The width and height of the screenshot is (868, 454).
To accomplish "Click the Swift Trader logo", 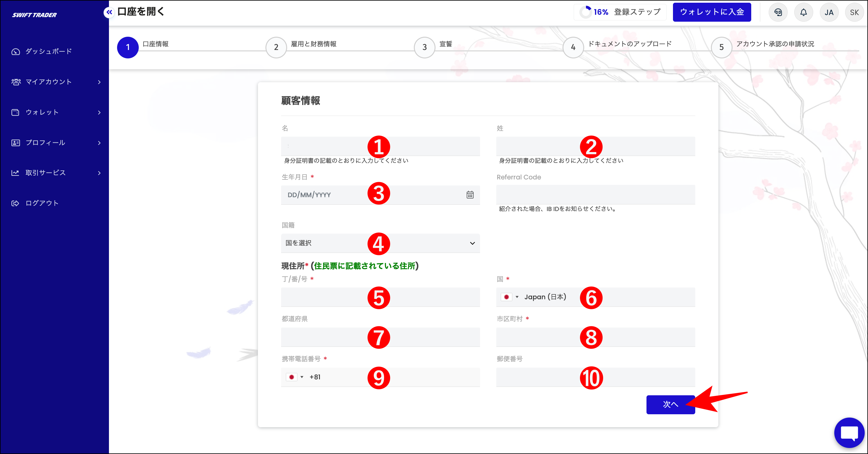I will pyautogui.click(x=34, y=15).
